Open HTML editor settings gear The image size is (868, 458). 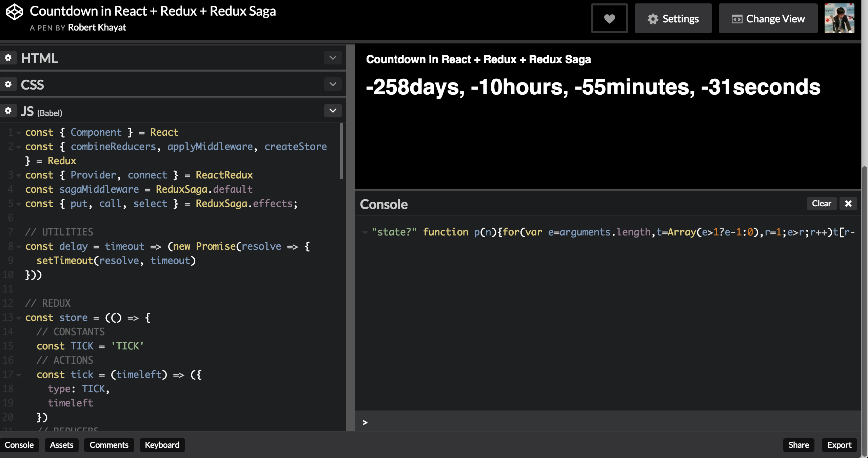[8, 58]
